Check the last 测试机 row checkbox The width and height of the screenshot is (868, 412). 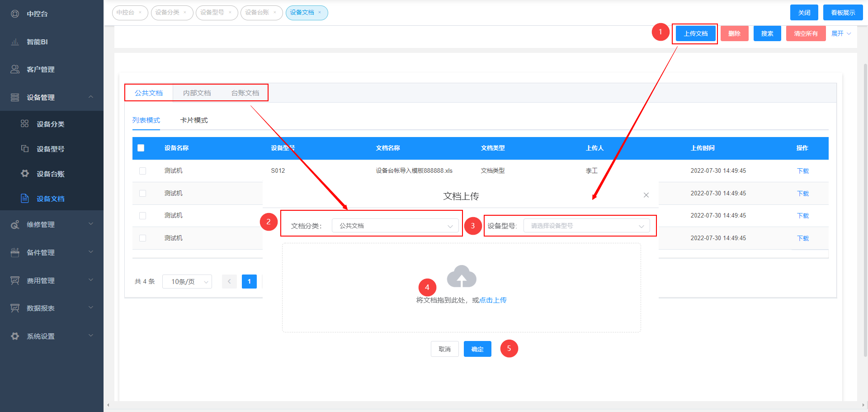click(143, 238)
